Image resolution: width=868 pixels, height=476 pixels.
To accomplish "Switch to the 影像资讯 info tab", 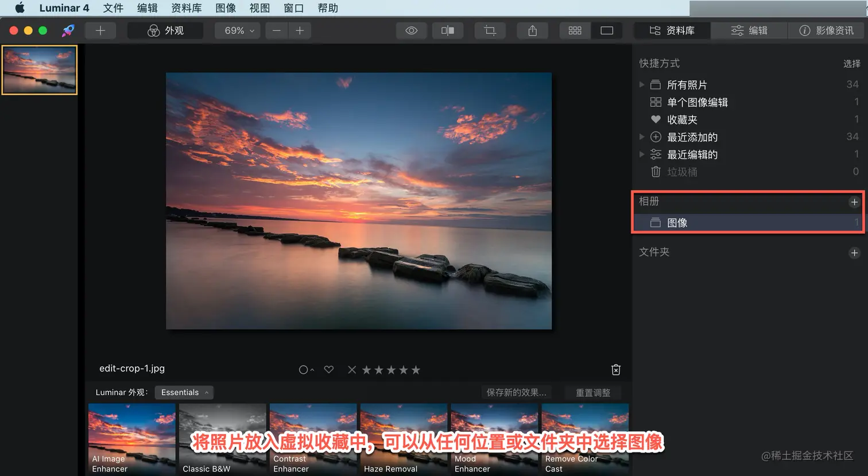I will pos(826,30).
